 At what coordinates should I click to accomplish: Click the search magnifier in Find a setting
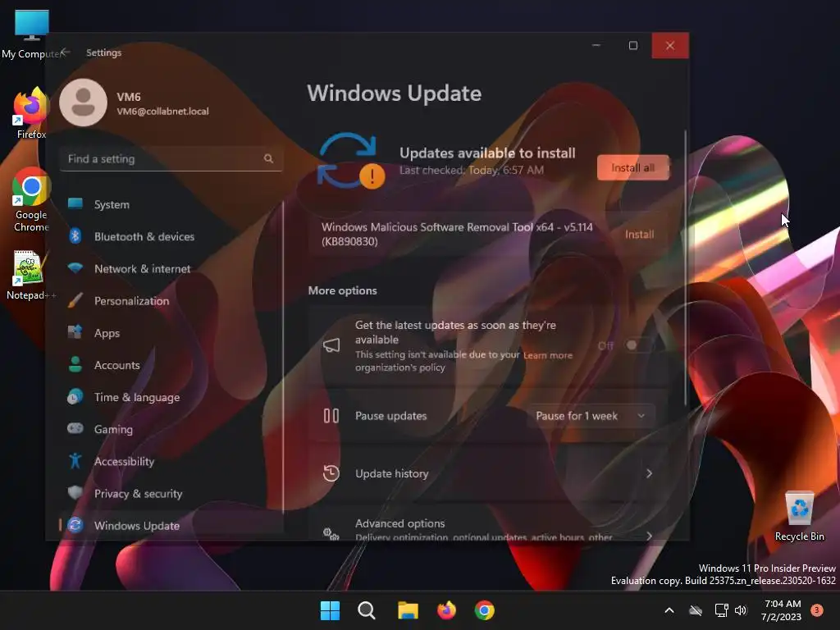click(x=268, y=158)
